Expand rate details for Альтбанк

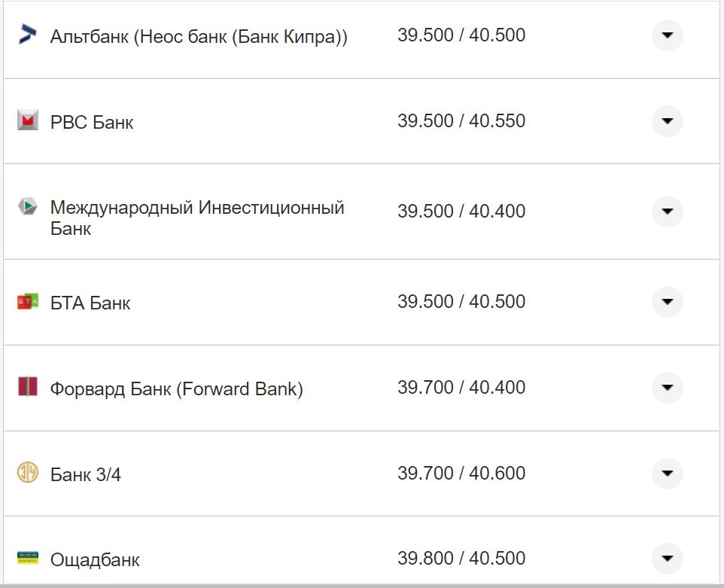667,34
